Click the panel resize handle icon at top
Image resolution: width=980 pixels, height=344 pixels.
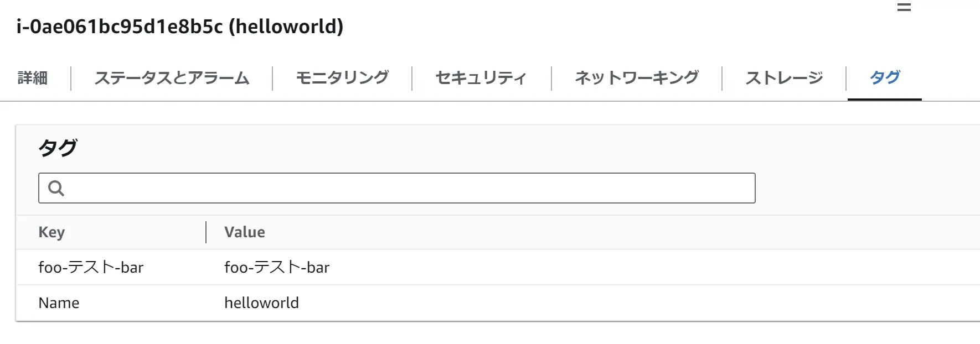pos(904,7)
